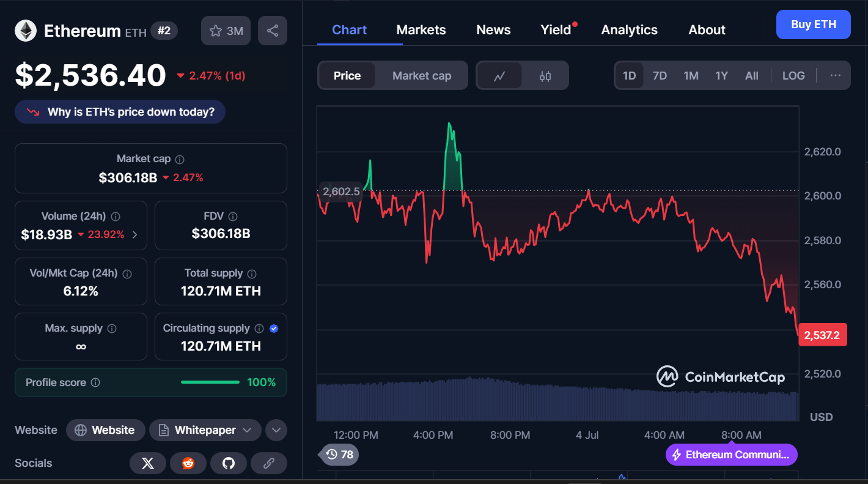Click the verified badge beside Circulating supply
The width and height of the screenshot is (868, 484).
[274, 329]
